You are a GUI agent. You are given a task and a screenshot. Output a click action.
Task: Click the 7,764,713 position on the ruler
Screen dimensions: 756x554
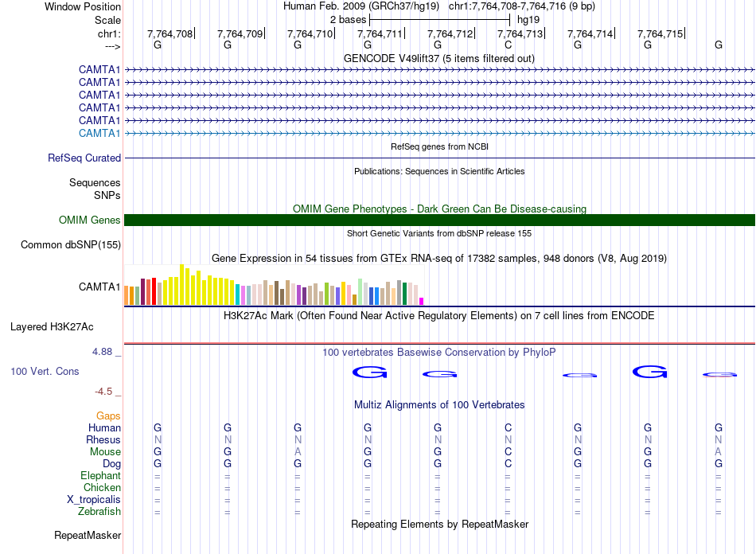[x=520, y=34]
